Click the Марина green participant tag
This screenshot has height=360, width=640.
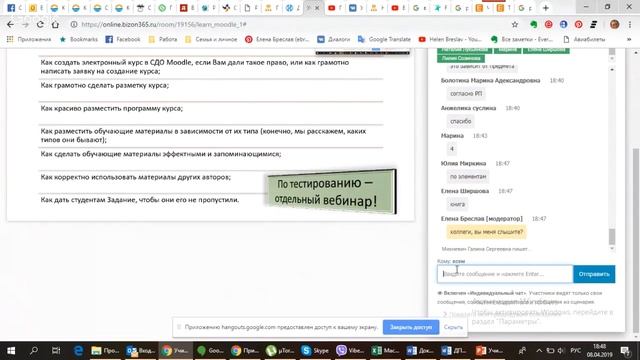coord(507,50)
